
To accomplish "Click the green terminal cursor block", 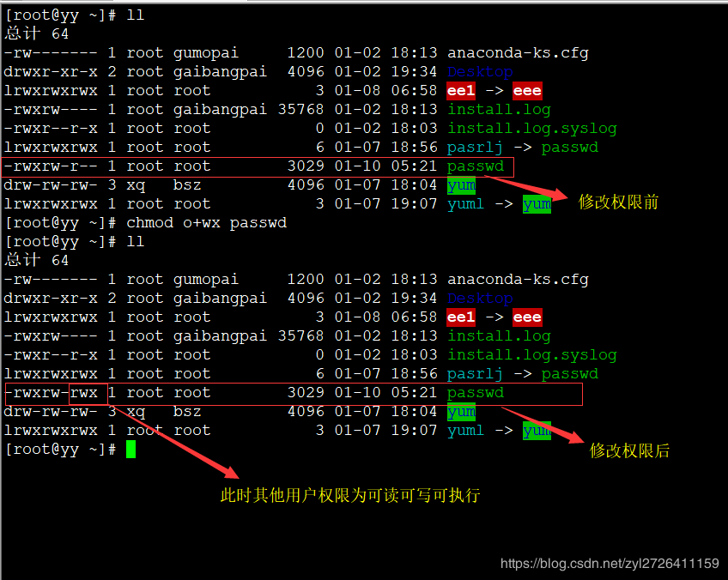I will point(131,449).
